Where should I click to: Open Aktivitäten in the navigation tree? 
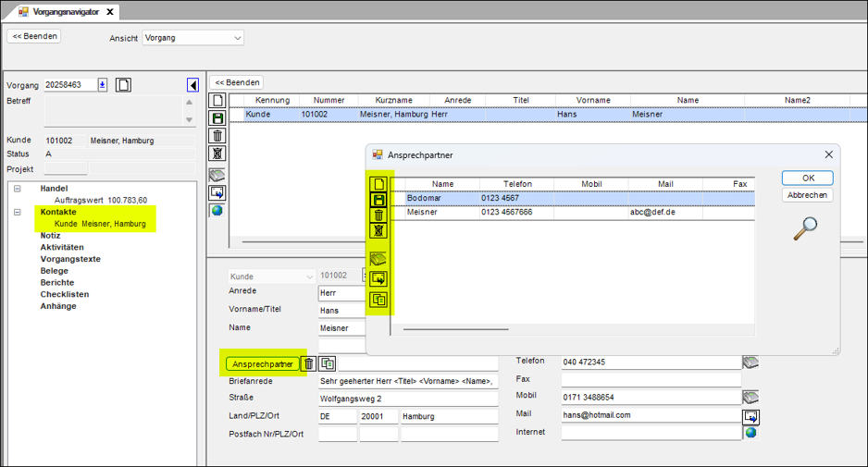(62, 247)
